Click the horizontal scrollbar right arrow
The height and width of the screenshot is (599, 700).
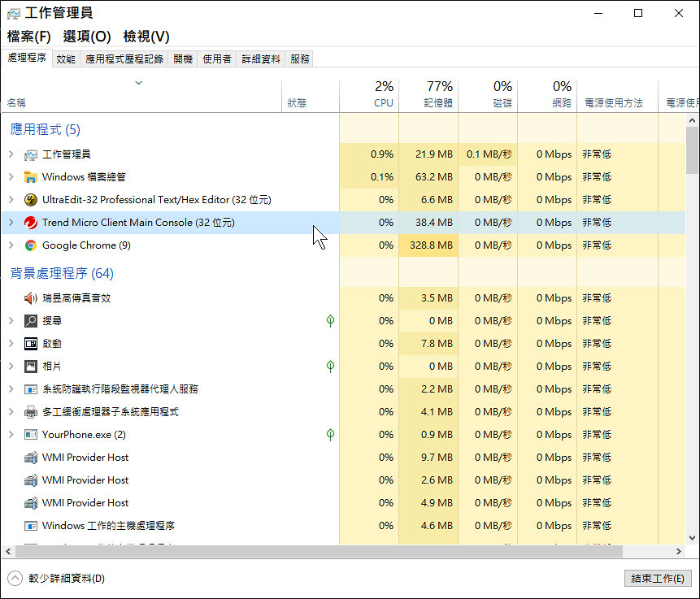(679, 552)
